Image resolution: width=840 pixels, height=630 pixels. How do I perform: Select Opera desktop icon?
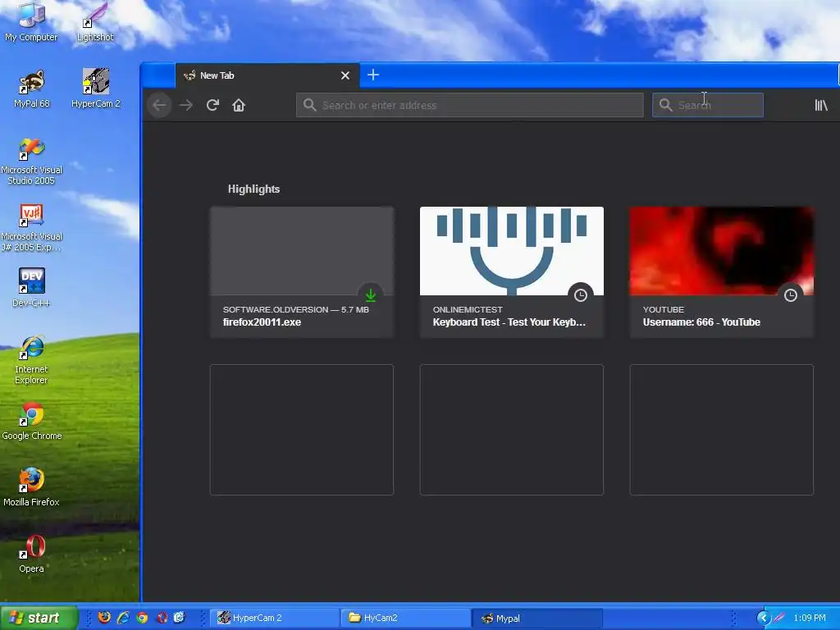tap(32, 554)
